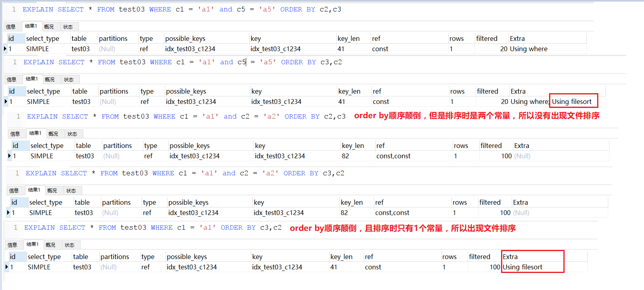Open 信息 tab in fourth result panel

click(x=14, y=191)
